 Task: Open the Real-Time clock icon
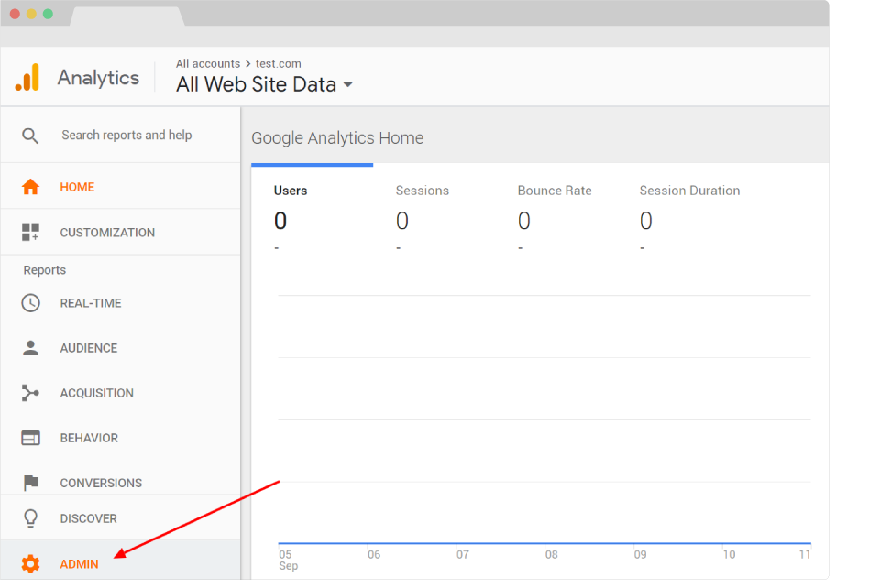point(30,302)
